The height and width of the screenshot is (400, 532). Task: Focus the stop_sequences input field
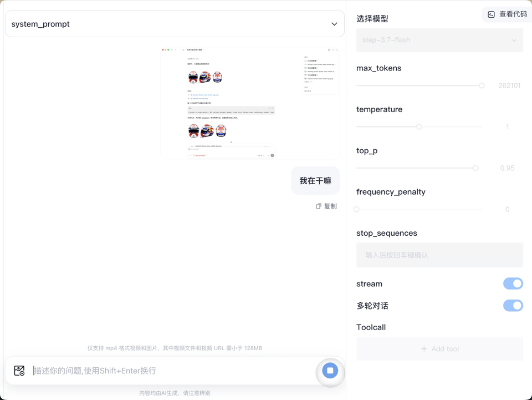(x=439, y=255)
